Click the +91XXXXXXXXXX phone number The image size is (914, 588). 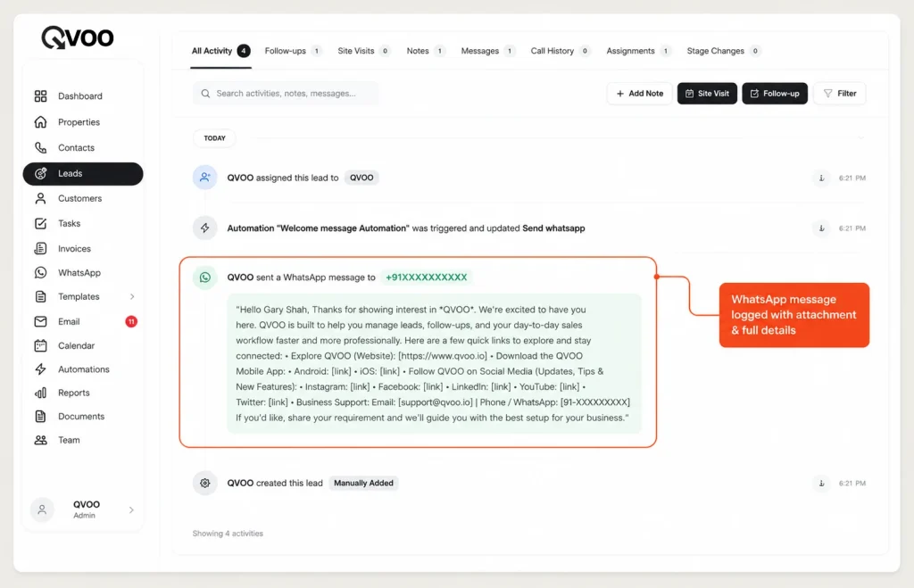coord(426,277)
